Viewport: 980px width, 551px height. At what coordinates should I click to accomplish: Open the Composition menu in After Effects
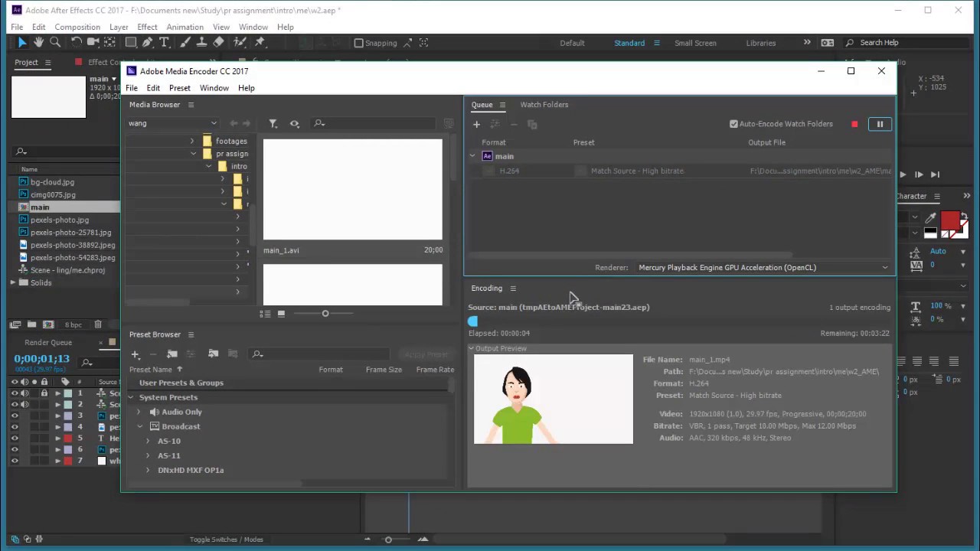tap(77, 27)
